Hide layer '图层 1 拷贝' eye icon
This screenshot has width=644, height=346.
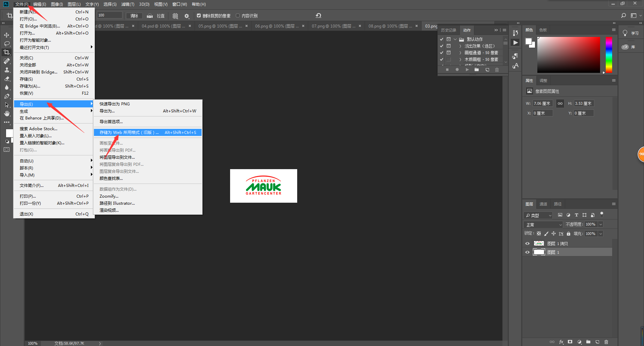tap(527, 244)
